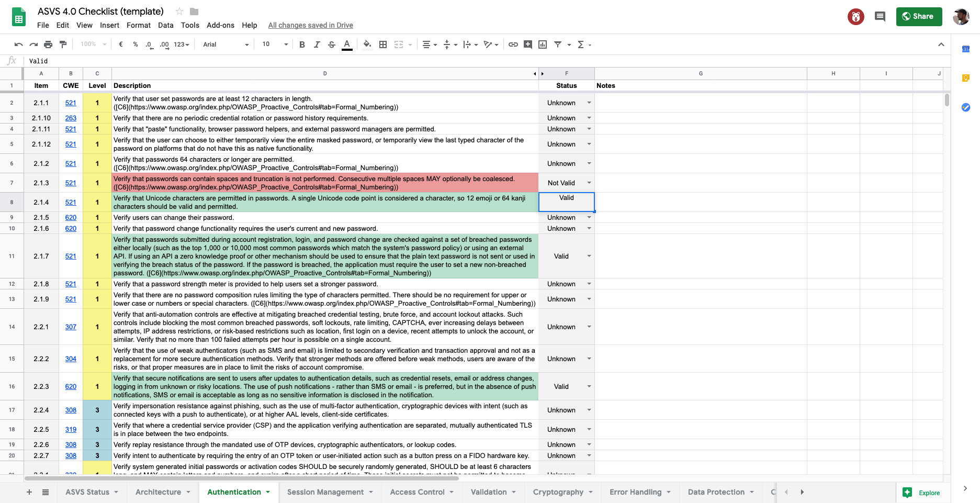
Task: Click the vertical scrollbar thumb
Action: [x=947, y=100]
